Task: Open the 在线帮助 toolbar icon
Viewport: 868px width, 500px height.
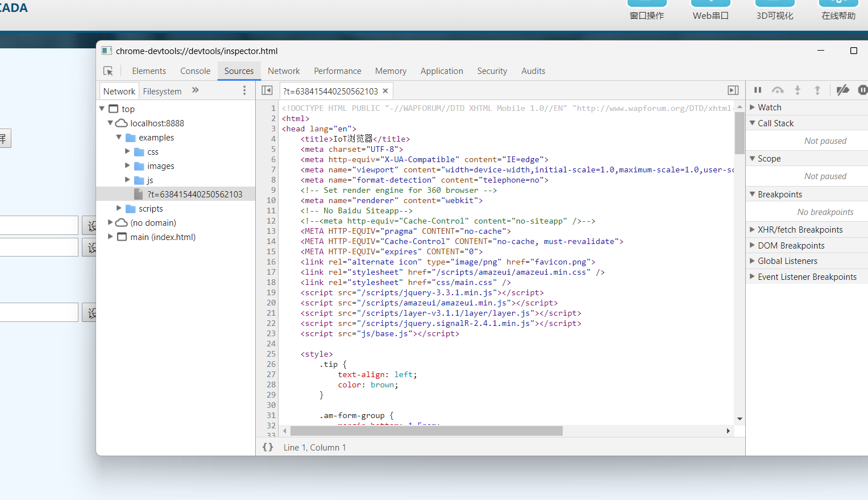Action: click(x=838, y=11)
